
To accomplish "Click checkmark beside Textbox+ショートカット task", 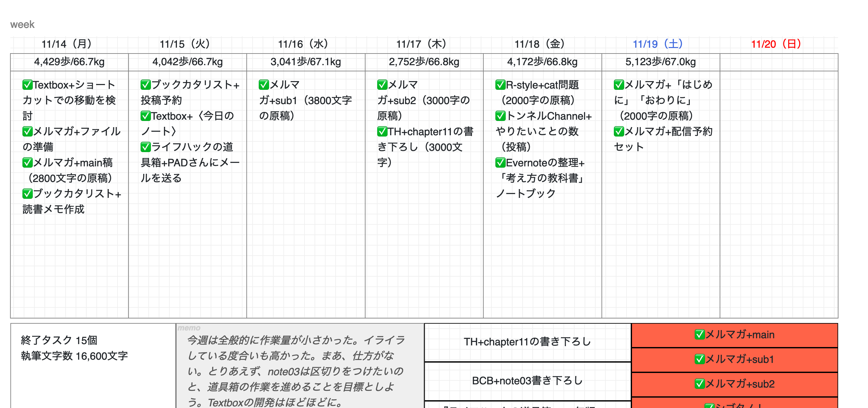I will (x=27, y=85).
